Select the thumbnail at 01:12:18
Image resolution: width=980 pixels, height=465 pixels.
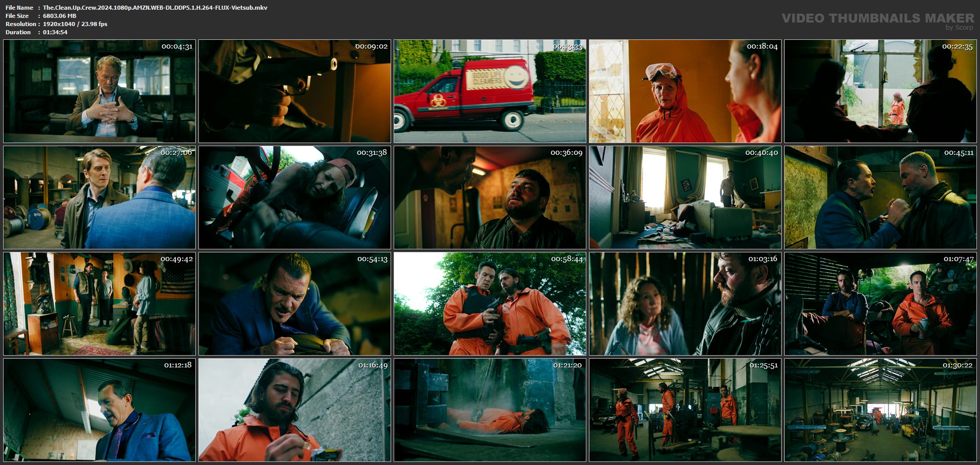[99, 410]
